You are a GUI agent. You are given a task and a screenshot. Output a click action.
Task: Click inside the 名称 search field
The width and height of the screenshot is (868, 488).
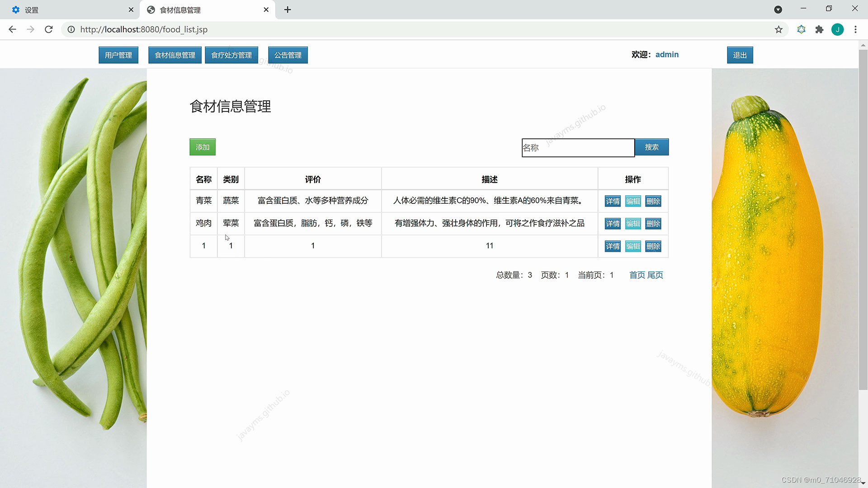click(x=578, y=148)
